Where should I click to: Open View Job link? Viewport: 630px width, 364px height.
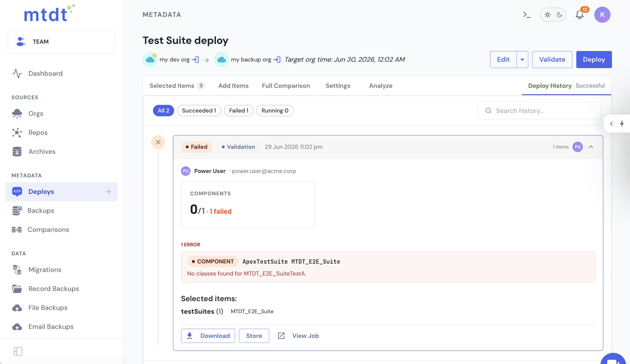(x=298, y=336)
